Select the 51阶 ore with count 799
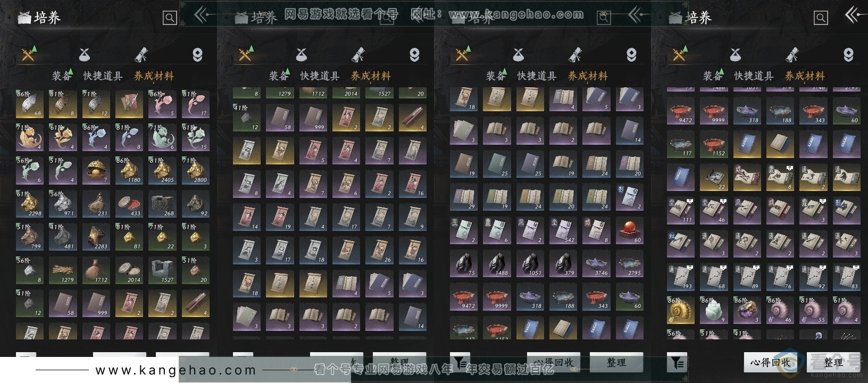The height and width of the screenshot is (383, 868). 29,237
